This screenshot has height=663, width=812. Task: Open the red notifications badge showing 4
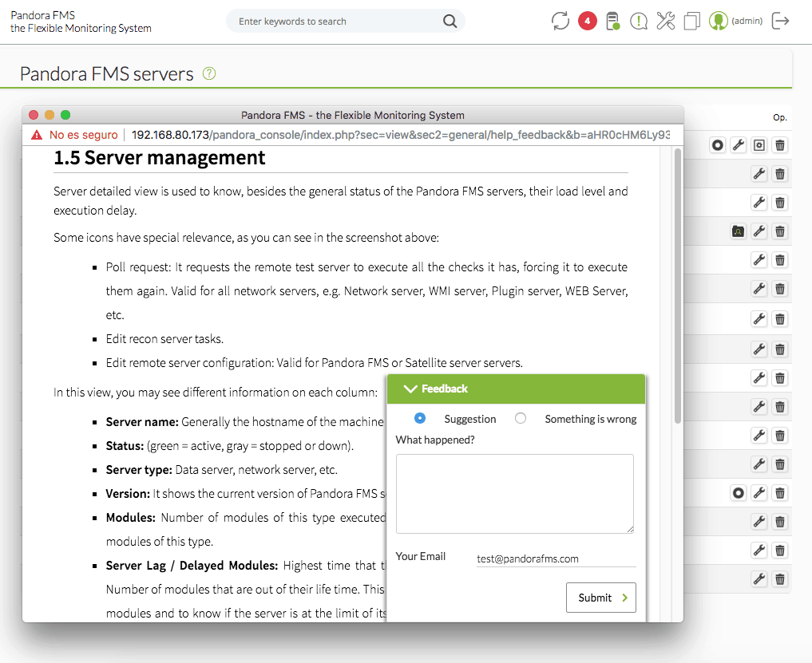588,22
